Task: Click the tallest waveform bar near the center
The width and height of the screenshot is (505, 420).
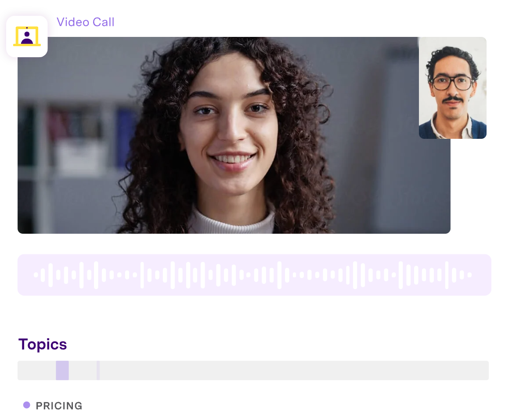Action: pyautogui.click(x=280, y=275)
